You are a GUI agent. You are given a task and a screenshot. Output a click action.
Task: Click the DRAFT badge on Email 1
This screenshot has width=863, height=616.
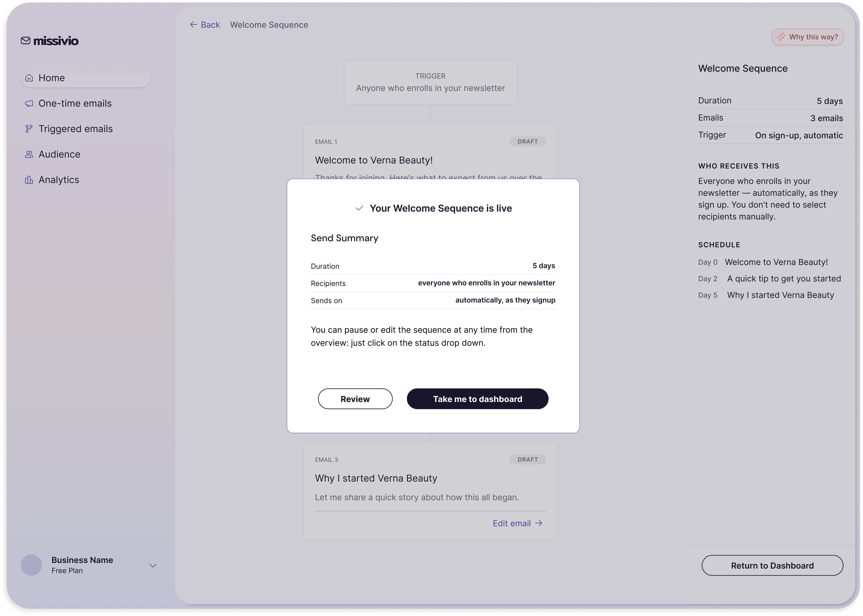(x=527, y=141)
